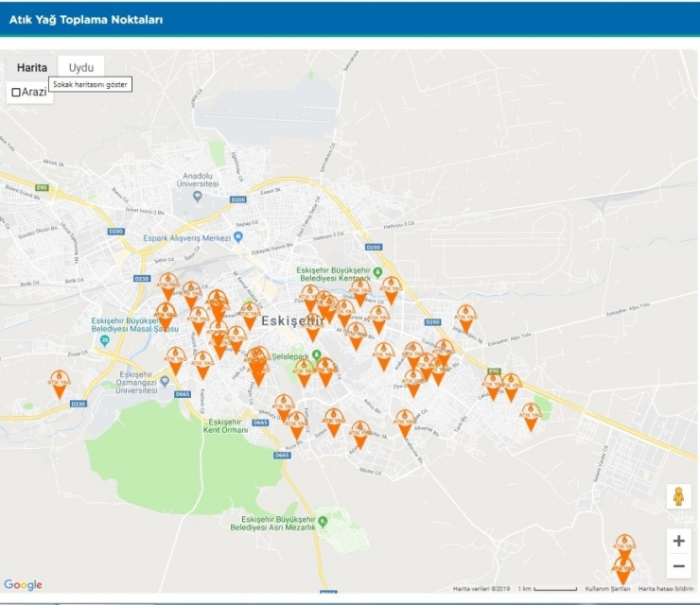Switch to the Uydu satellite view
This screenshot has height=605, width=700.
pyautogui.click(x=81, y=68)
